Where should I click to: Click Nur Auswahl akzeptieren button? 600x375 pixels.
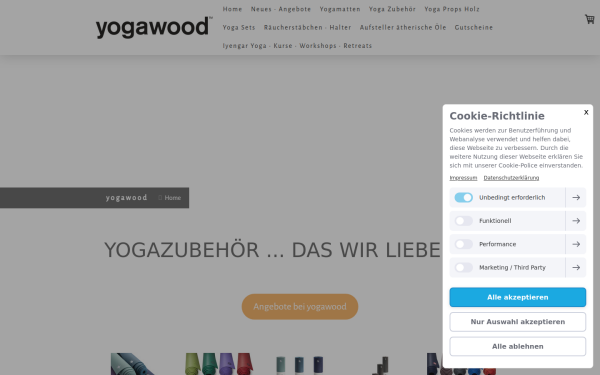(517, 322)
